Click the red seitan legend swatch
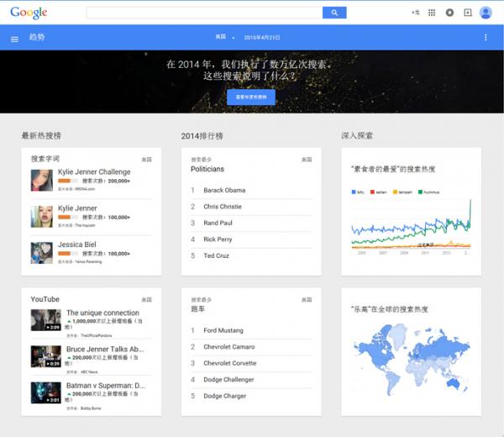504x437 pixels. (x=372, y=192)
